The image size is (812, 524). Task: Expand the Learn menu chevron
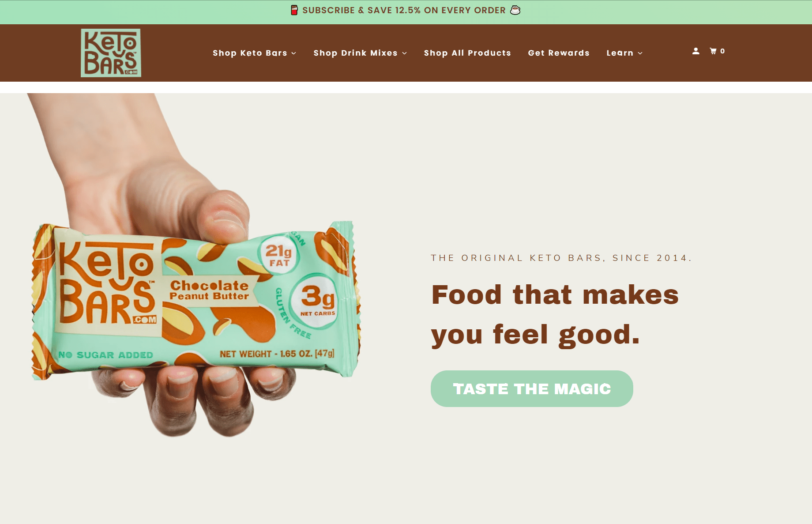[x=640, y=53]
